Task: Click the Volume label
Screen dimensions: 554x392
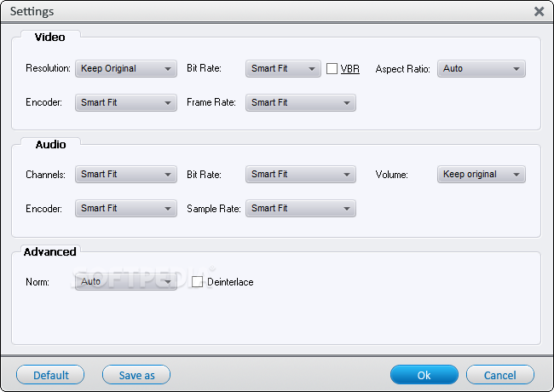Action: click(392, 175)
